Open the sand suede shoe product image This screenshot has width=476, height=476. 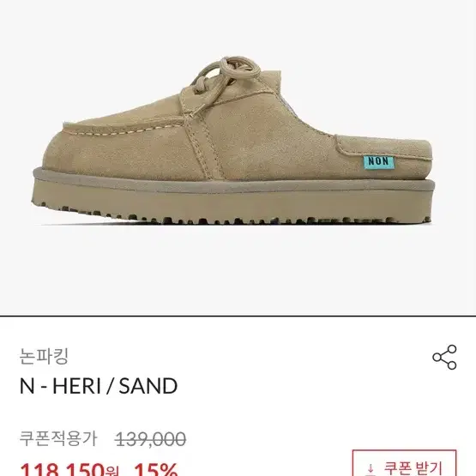point(233,141)
